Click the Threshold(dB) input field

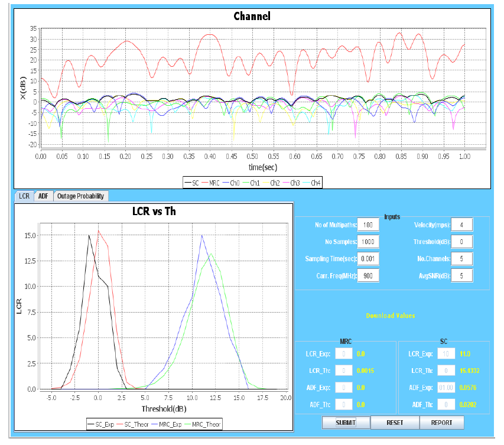(x=461, y=242)
